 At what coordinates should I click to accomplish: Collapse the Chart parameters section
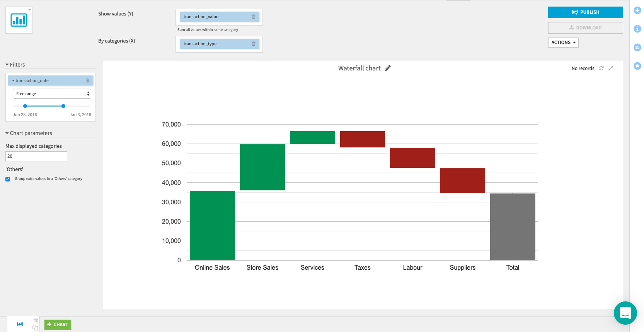pos(7,133)
